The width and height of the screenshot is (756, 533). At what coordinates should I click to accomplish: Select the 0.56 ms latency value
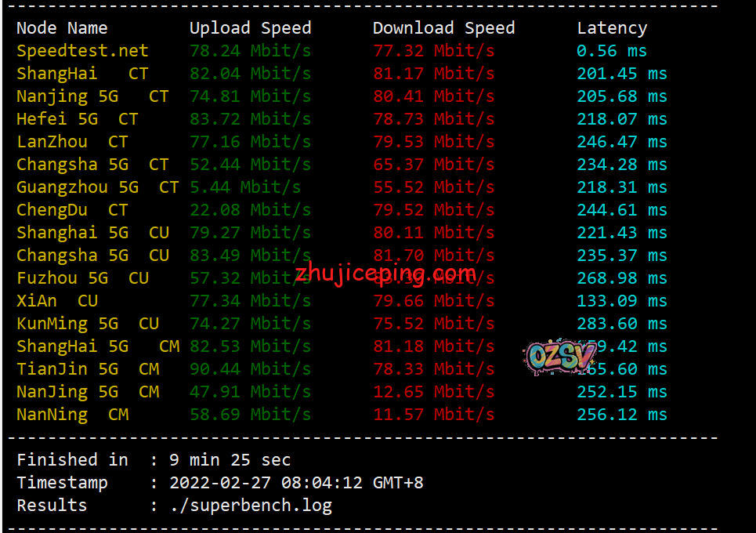pos(612,51)
